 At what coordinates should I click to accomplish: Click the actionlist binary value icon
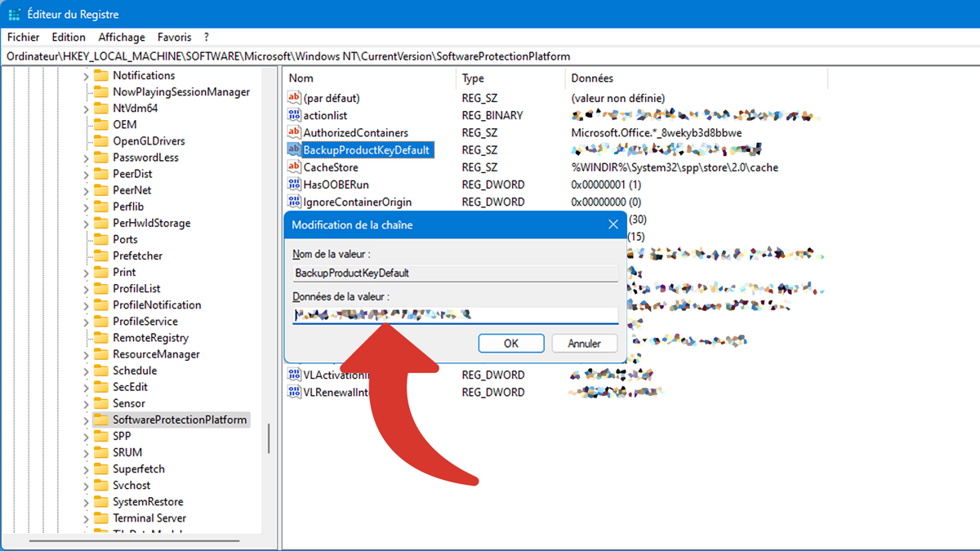tap(294, 115)
